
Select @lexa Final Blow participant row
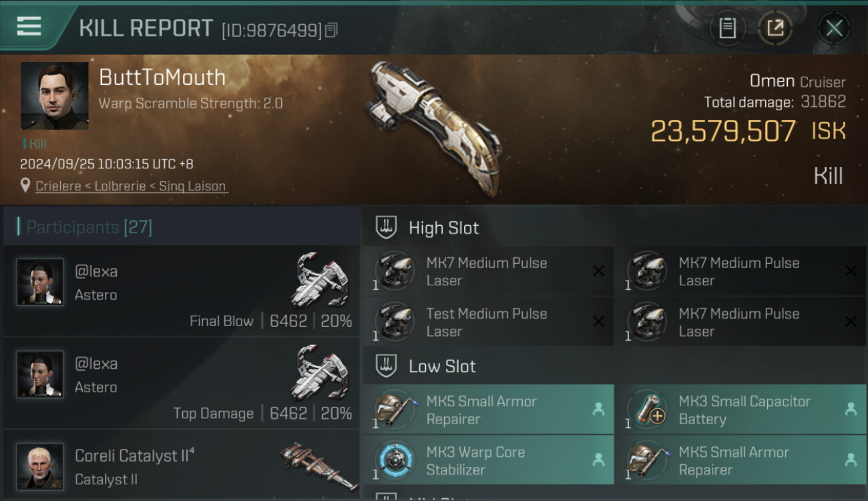coord(181,291)
